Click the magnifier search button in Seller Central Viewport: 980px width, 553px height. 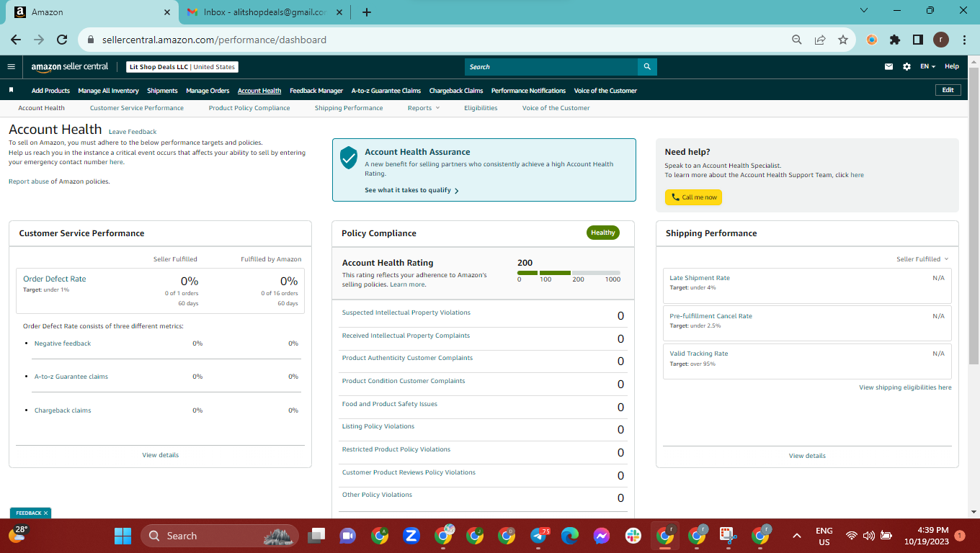tap(647, 67)
